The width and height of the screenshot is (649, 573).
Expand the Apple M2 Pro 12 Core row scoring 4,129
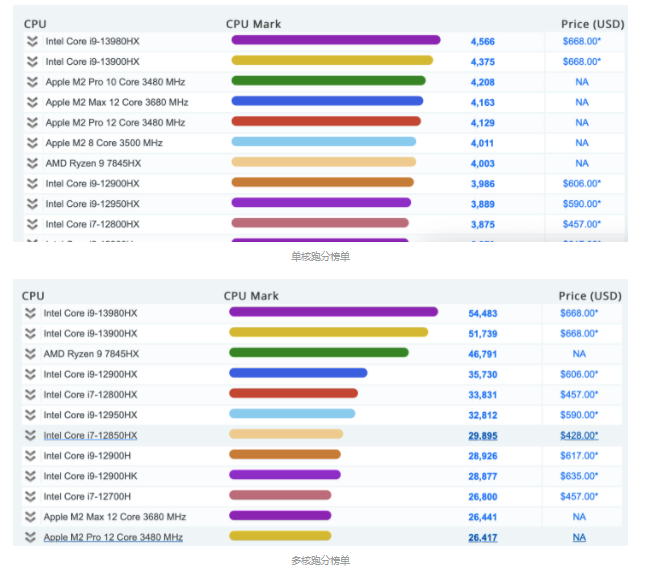pyautogui.click(x=32, y=123)
